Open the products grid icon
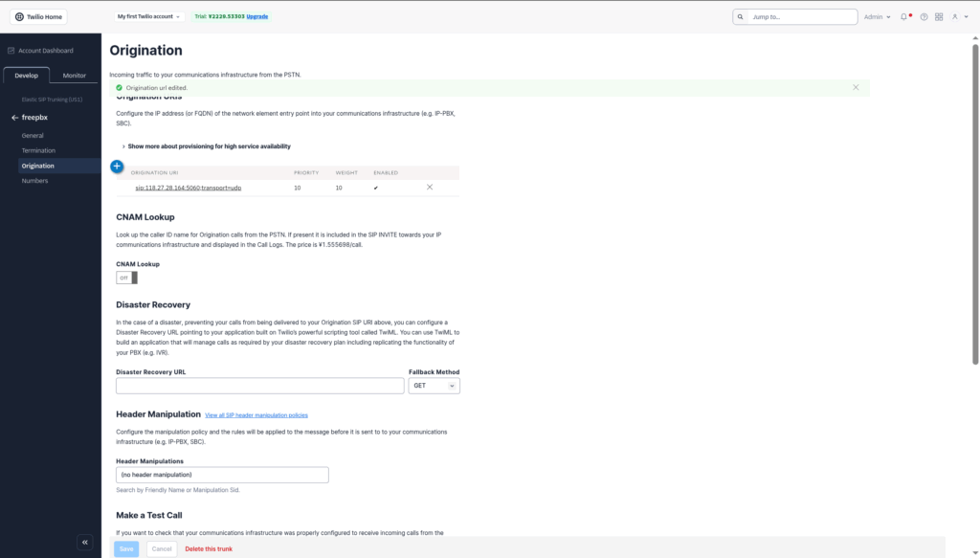The height and width of the screenshot is (558, 980). [939, 16]
